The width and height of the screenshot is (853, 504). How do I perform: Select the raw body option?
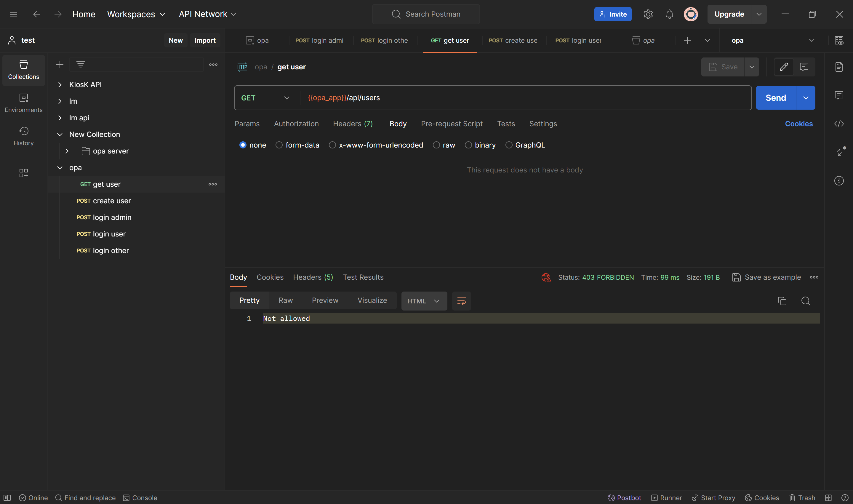click(x=436, y=145)
